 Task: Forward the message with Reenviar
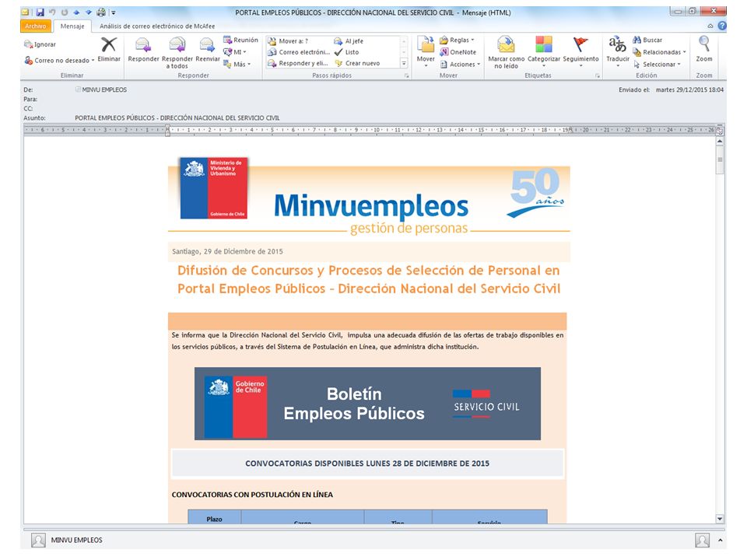pyautogui.click(x=207, y=50)
